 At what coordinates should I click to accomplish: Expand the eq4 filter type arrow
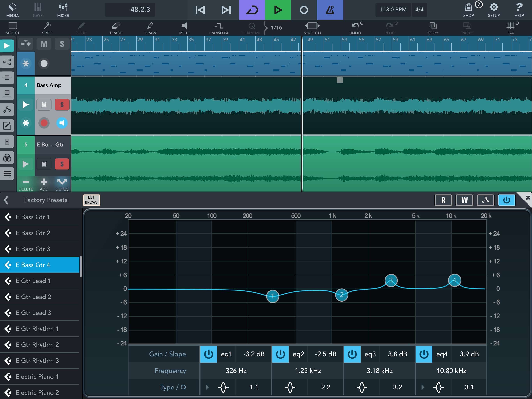point(423,387)
